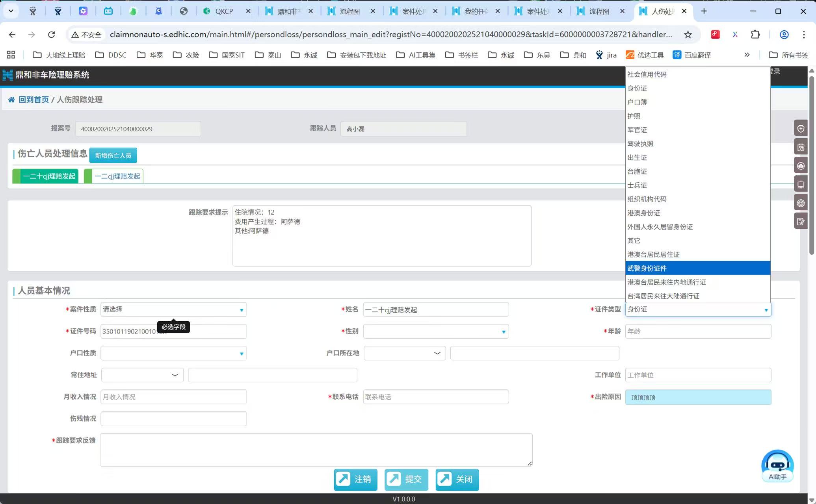Click the shield-plus icon in right sidebar
816x504 pixels.
click(801, 129)
